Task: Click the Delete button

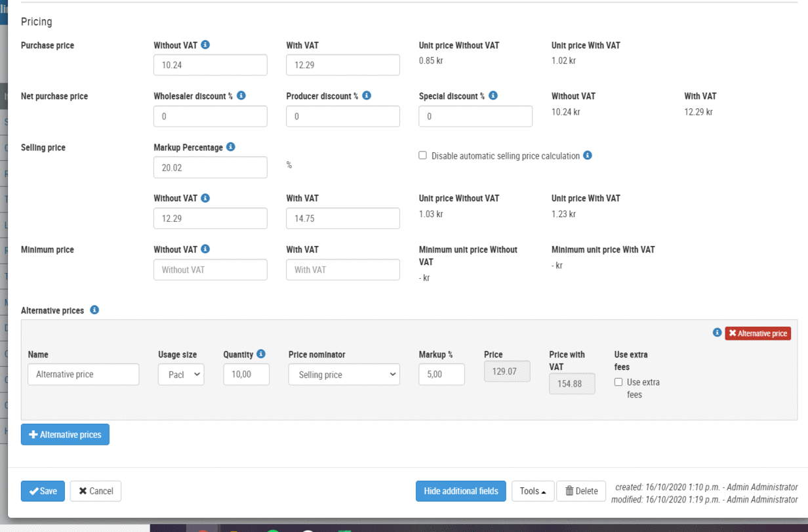Action: click(581, 491)
